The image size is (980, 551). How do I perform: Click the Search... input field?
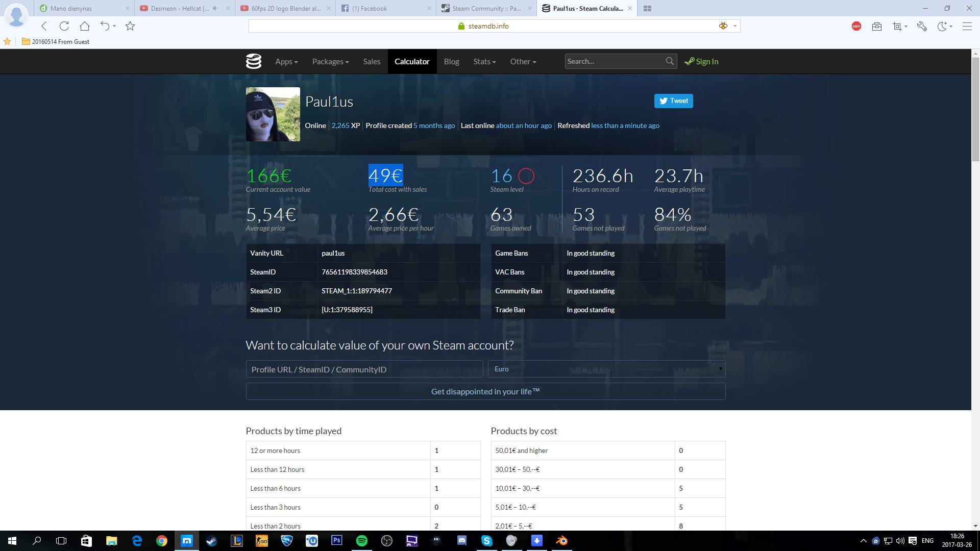coord(615,61)
